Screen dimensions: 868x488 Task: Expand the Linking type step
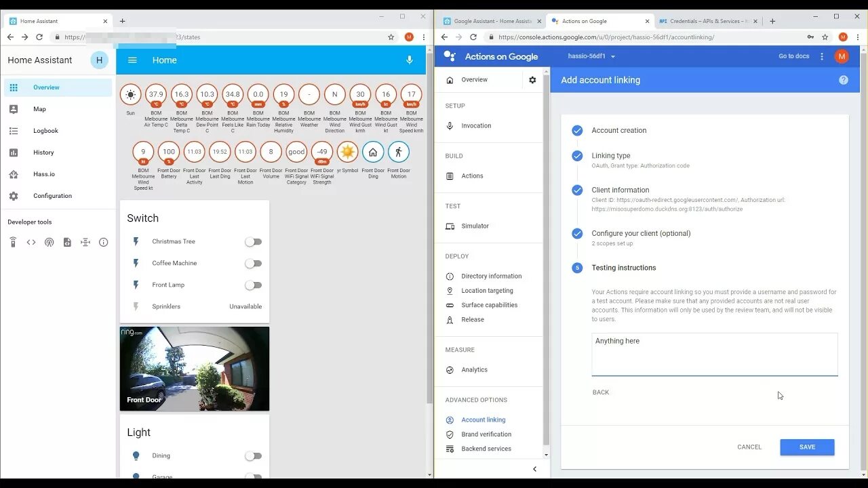(610, 155)
